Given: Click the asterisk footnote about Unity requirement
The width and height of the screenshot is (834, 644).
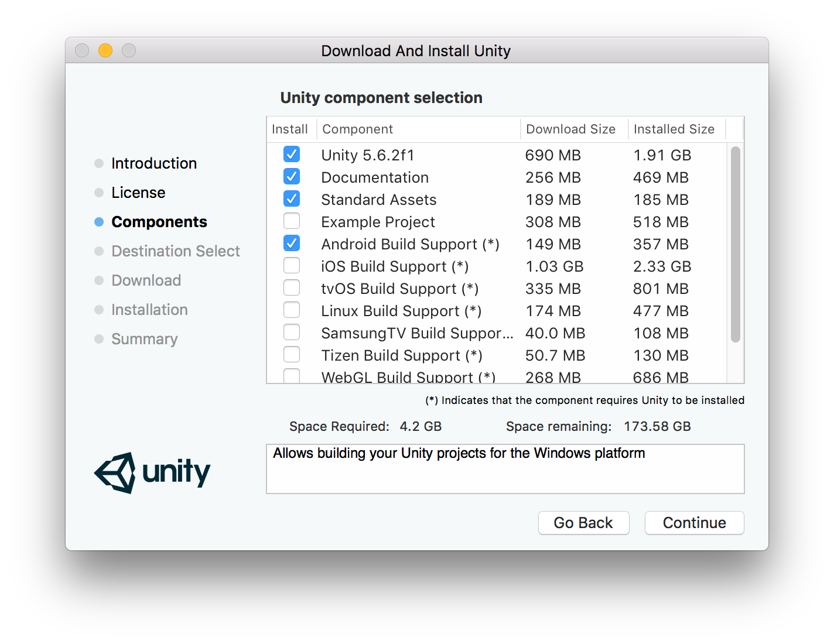Looking at the screenshot, I should coord(585,400).
